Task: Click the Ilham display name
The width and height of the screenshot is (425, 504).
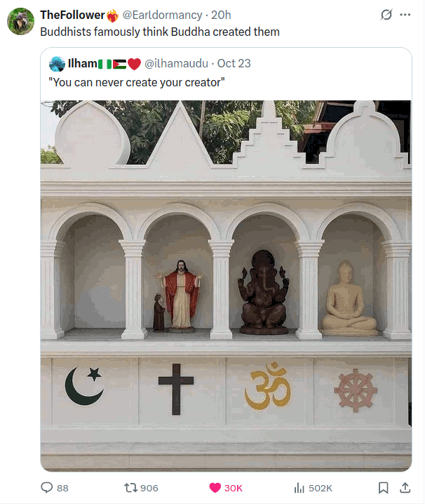Action: [82, 64]
